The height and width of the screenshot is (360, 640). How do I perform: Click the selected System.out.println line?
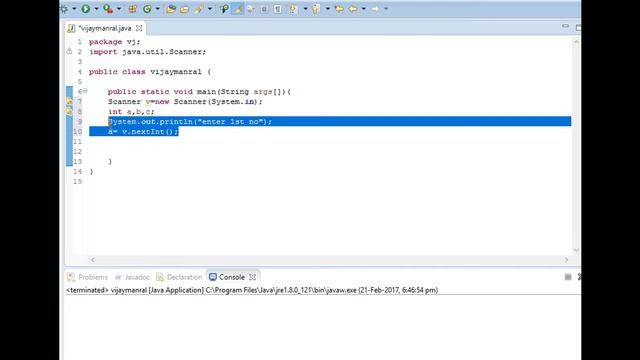point(190,122)
